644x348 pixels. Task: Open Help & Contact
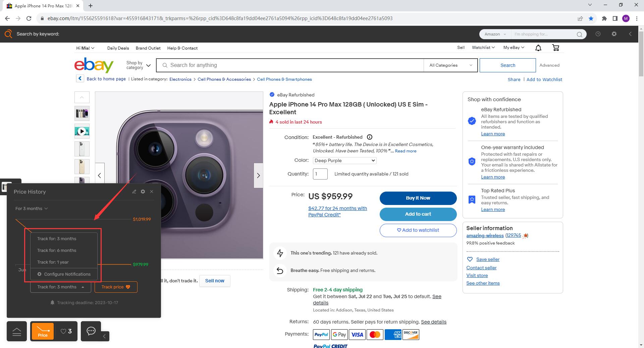pos(182,48)
